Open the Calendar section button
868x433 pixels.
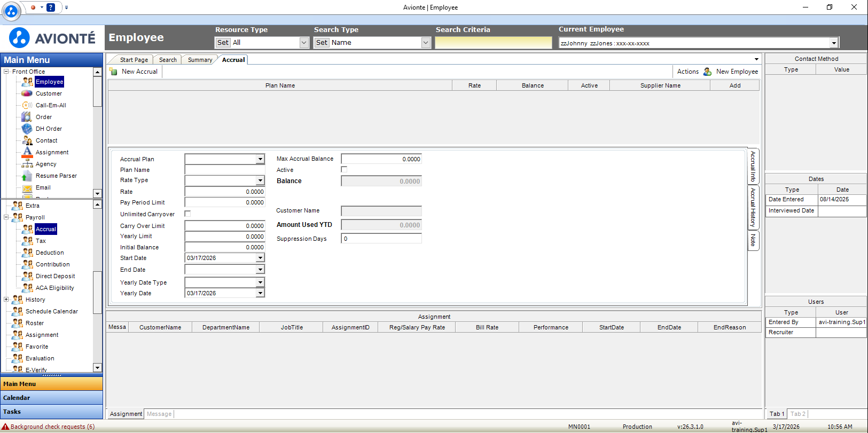pyautogui.click(x=51, y=398)
